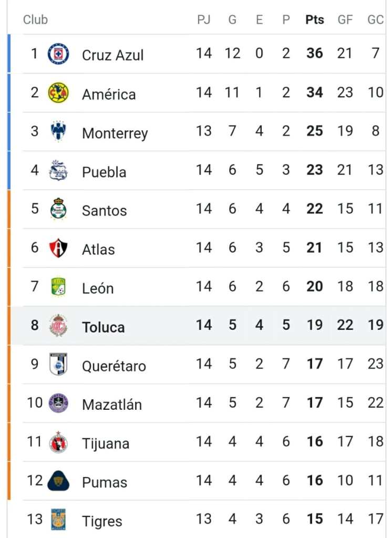Click the Pumas logo
This screenshot has height=538, width=392.
(58, 481)
